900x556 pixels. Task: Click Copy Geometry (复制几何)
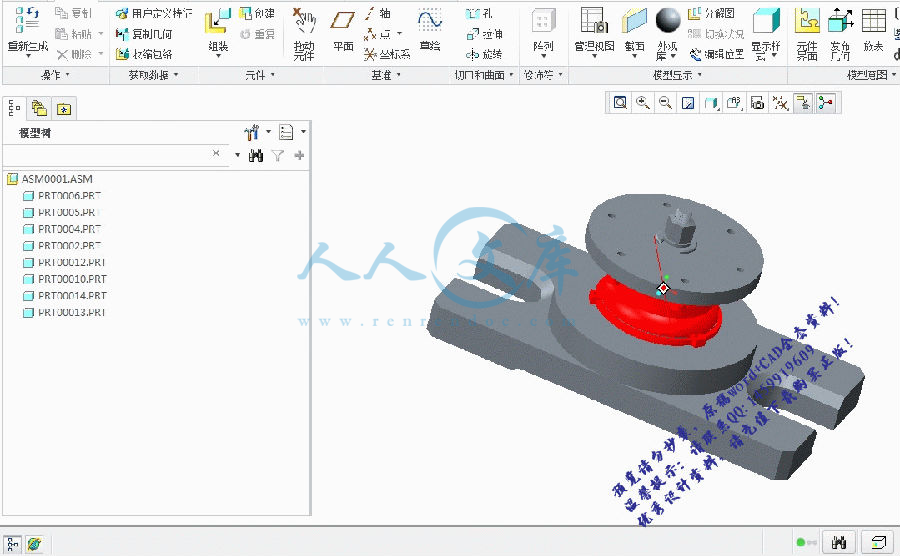(x=143, y=34)
